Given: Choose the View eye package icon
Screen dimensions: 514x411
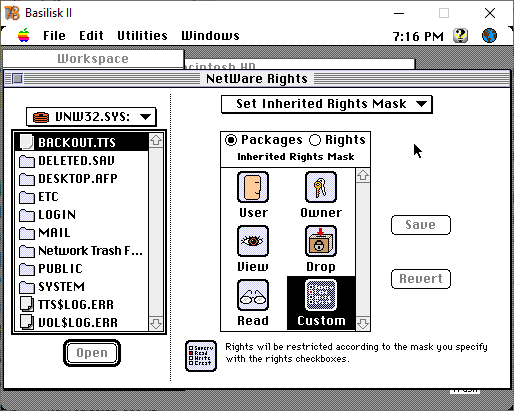Looking at the screenshot, I should click(x=253, y=241).
